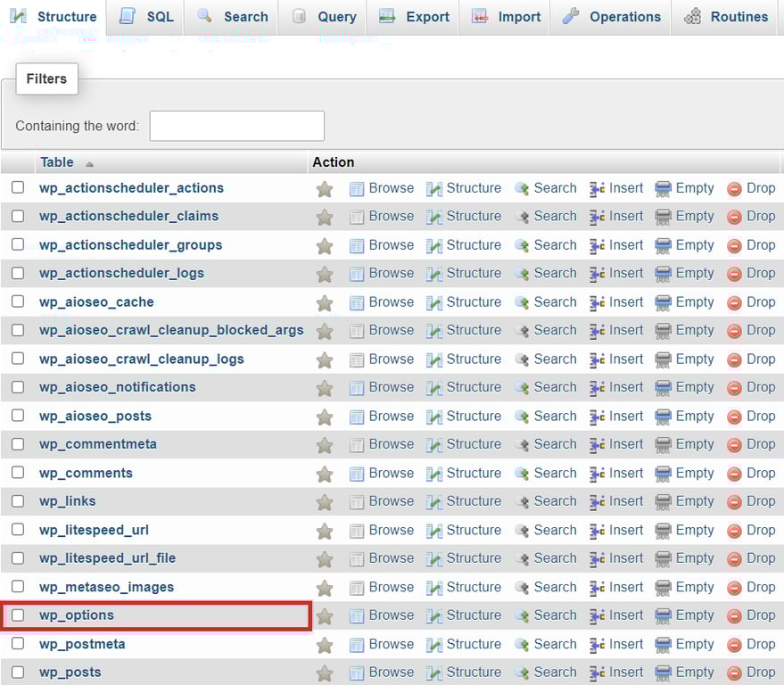
Task: Click the Filters button
Action: coord(46,78)
